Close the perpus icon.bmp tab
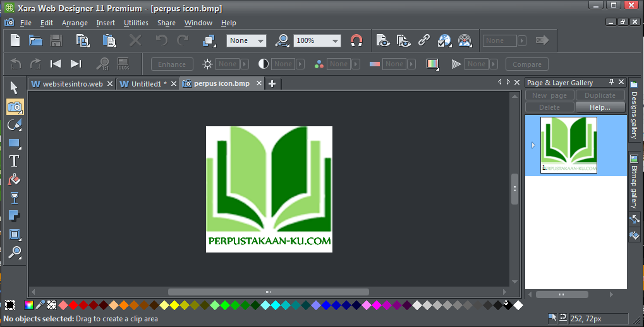The width and height of the screenshot is (644, 327). point(259,83)
